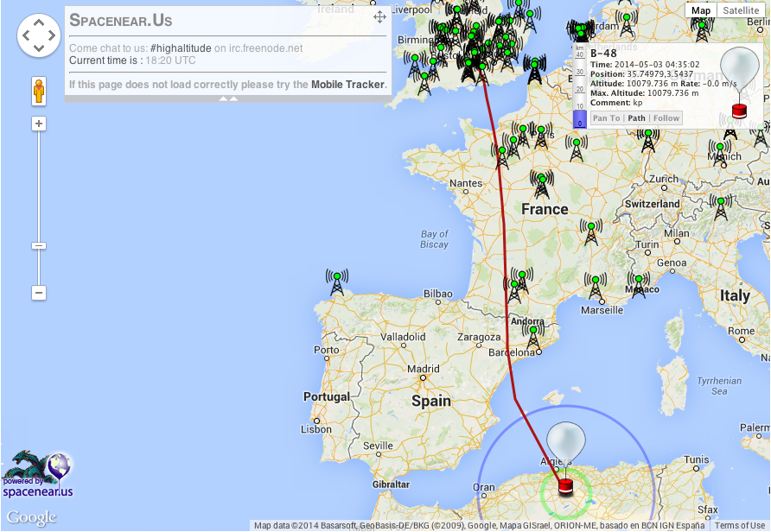This screenshot has height=532, width=771.
Task: Click the Time 2014-05-03 04:35:02 value
Action: coord(657,65)
